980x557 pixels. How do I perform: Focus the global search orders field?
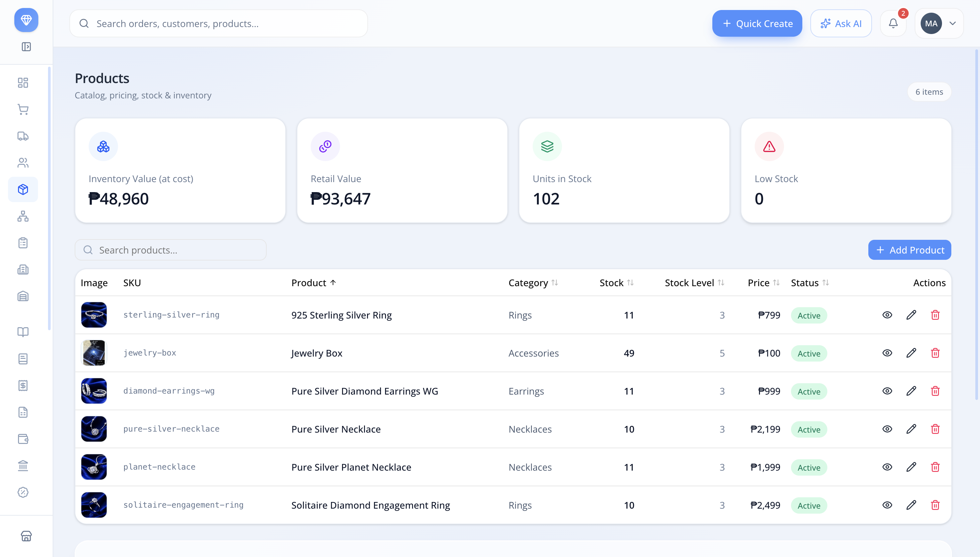pyautogui.click(x=218, y=23)
